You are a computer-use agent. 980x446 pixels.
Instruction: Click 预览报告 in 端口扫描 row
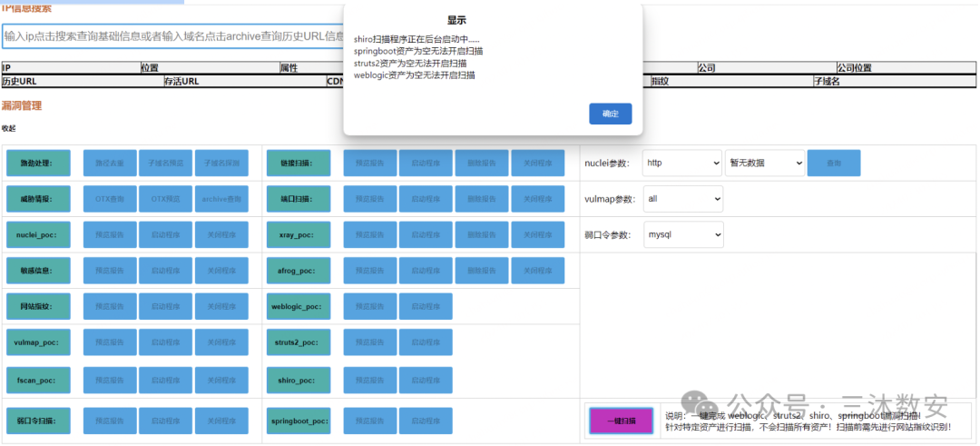coord(370,199)
